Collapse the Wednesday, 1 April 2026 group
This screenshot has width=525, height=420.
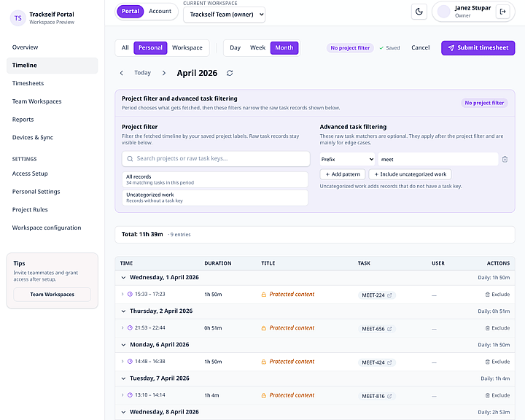point(123,278)
